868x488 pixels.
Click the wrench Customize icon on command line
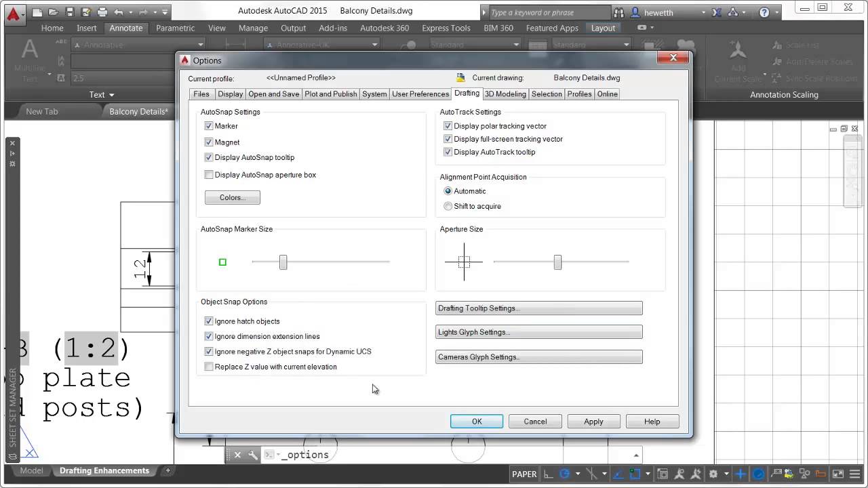pos(253,455)
